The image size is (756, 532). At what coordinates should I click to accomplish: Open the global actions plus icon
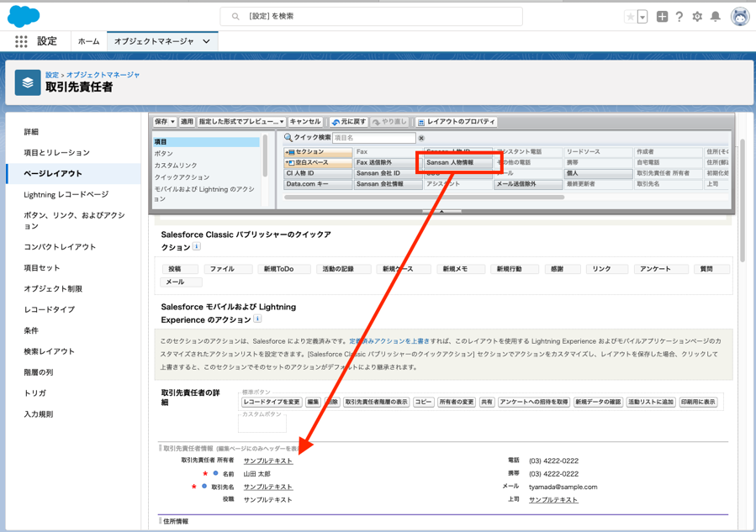point(662,17)
